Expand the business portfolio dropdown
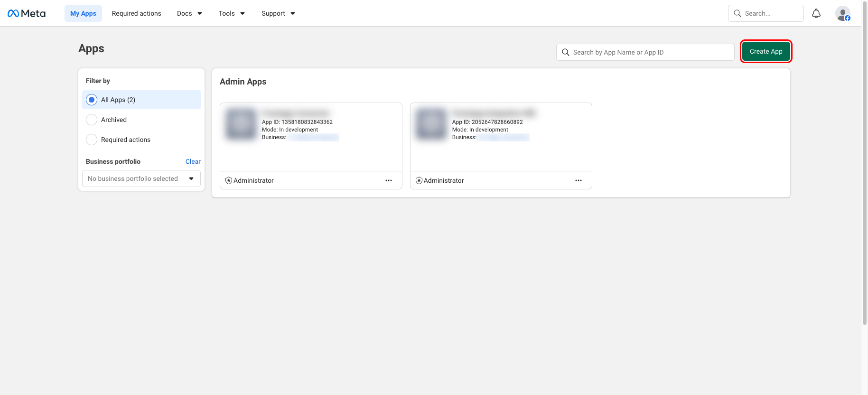 click(141, 179)
